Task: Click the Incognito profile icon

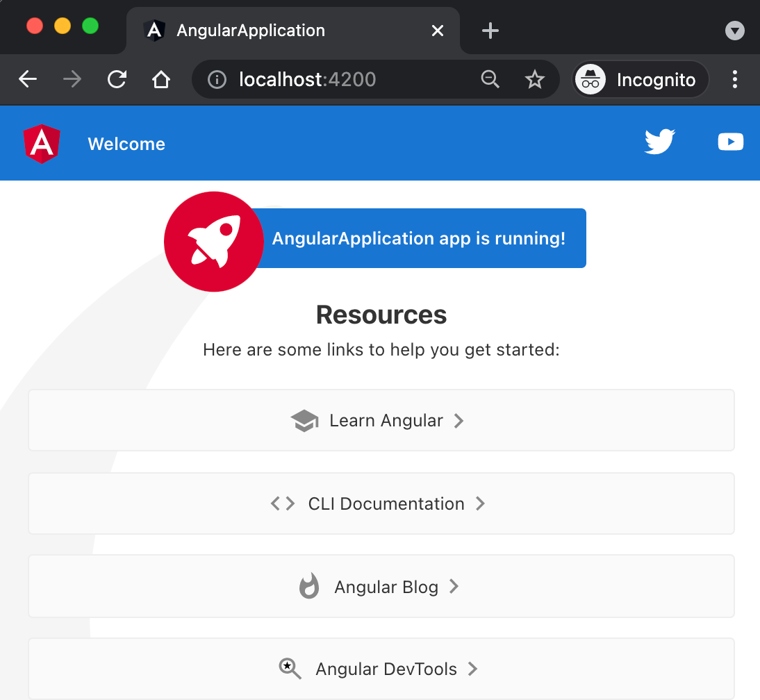Action: (590, 79)
